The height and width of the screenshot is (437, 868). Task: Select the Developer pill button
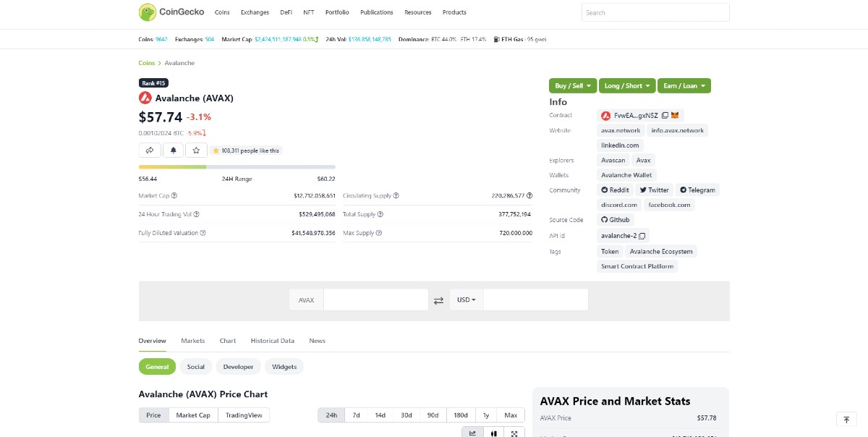click(239, 367)
